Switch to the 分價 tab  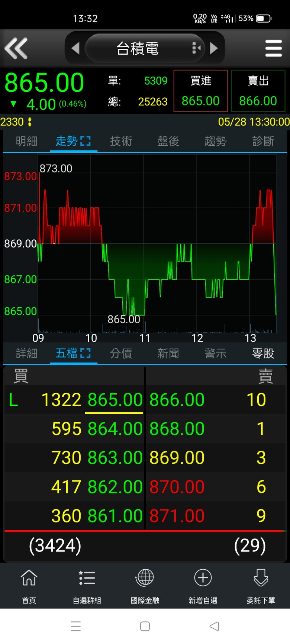coord(121,353)
